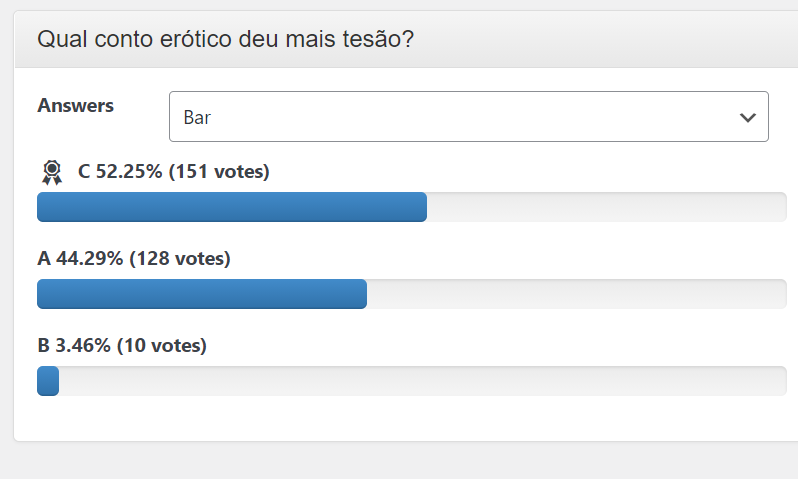798x479 pixels.
Task: Open the Bar chart type dropdown
Action: [x=469, y=117]
